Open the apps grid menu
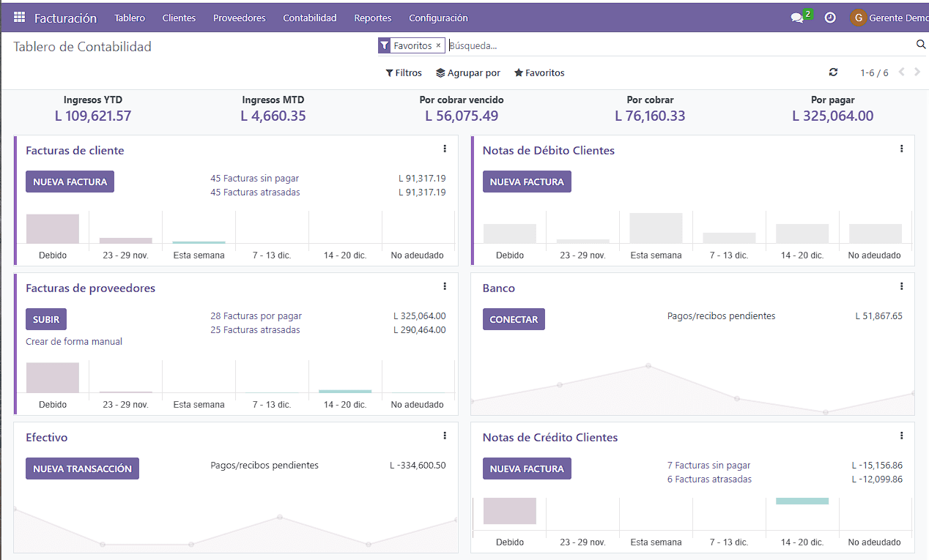Image resolution: width=929 pixels, height=560 pixels. click(19, 17)
